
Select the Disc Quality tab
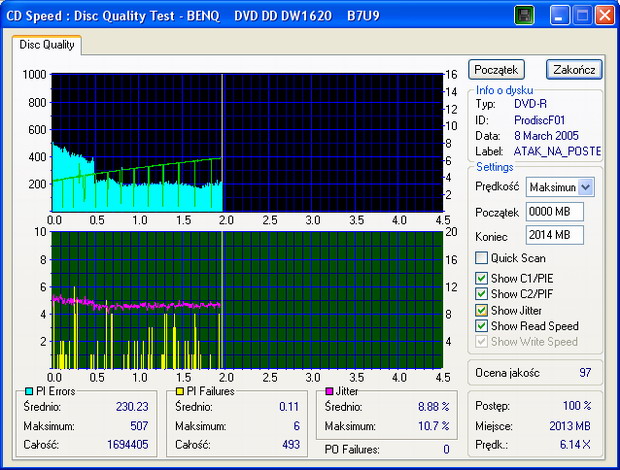[47, 45]
